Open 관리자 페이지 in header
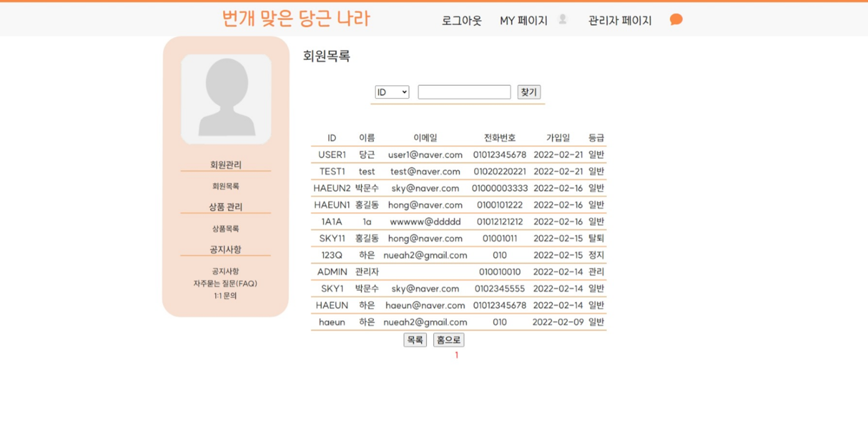The width and height of the screenshot is (868, 428). (620, 20)
